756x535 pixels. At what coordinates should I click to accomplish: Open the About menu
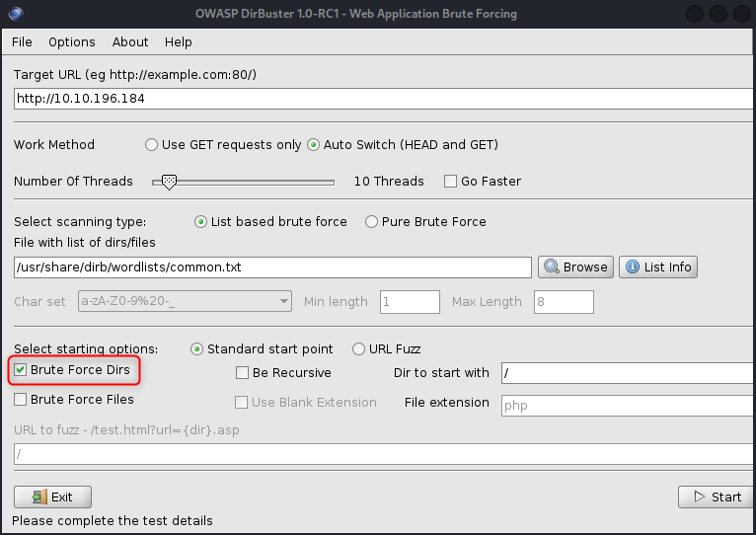pos(130,42)
